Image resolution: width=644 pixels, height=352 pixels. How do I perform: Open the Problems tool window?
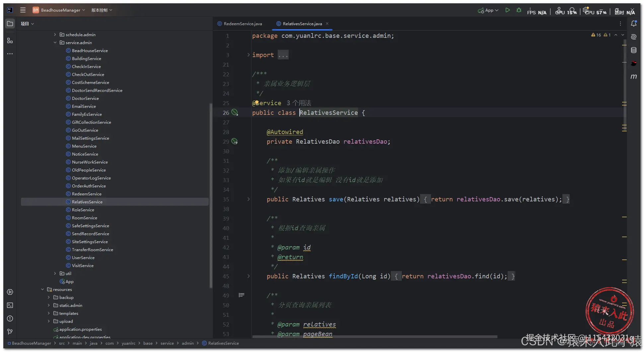[10, 318]
